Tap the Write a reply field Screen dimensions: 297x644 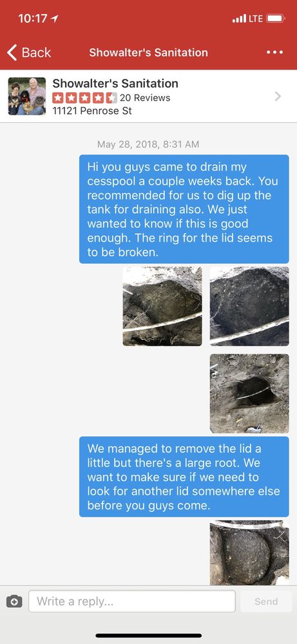132,601
